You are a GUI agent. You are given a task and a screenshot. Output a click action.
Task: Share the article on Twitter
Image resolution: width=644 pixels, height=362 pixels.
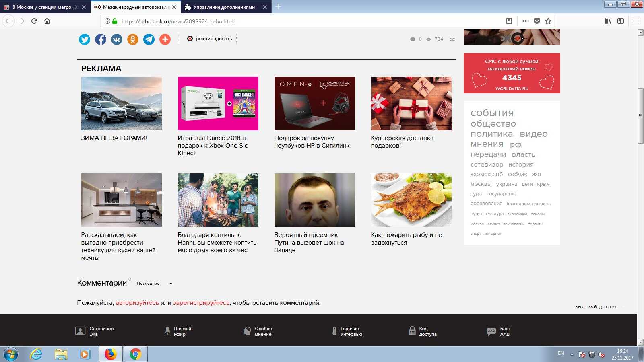click(x=85, y=39)
